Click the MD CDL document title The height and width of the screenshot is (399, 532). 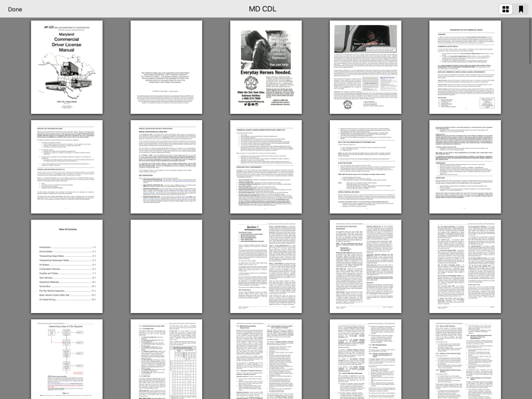[x=263, y=9]
